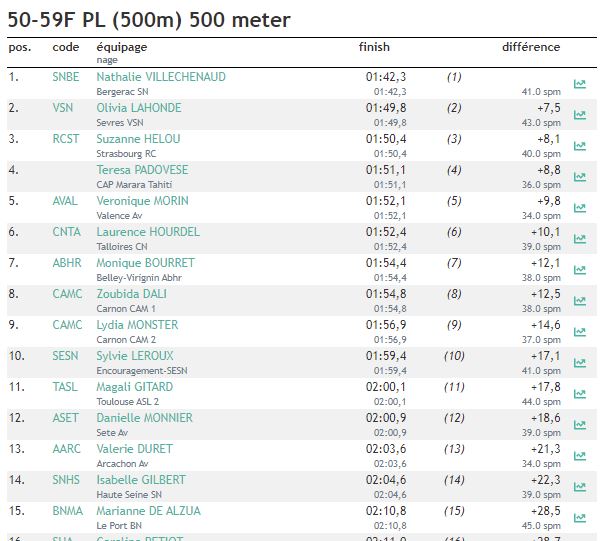
Task: Open chart icon for Nathalie VILLECHENAUD row
Action: [x=579, y=84]
